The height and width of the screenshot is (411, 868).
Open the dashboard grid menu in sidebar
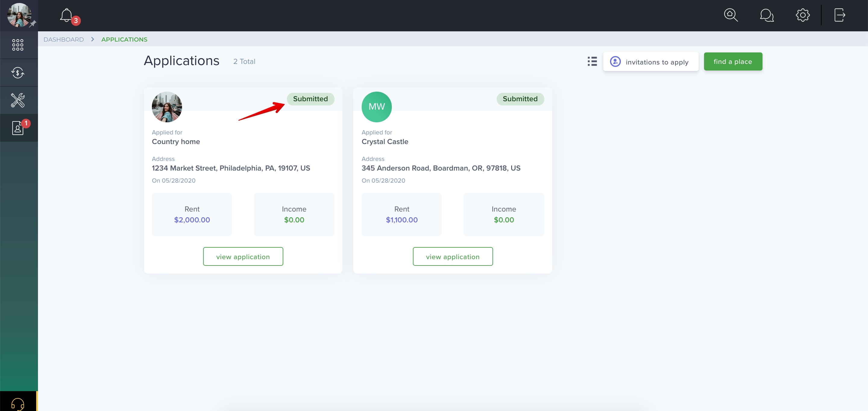[18, 45]
